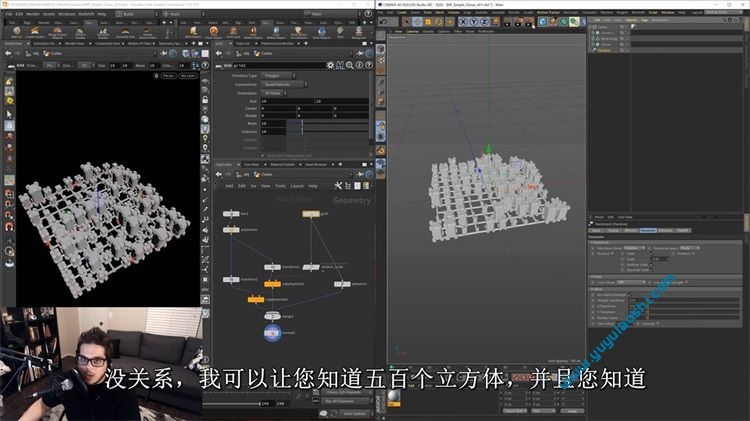Open the Persp camera menu in viewport
The height and width of the screenshot is (421, 750).
click(168, 76)
